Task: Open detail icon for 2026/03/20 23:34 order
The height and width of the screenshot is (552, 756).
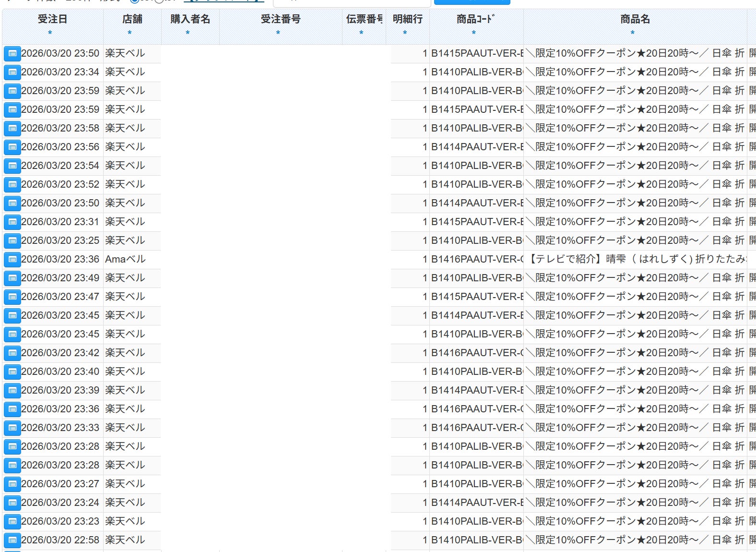Action: (12, 72)
